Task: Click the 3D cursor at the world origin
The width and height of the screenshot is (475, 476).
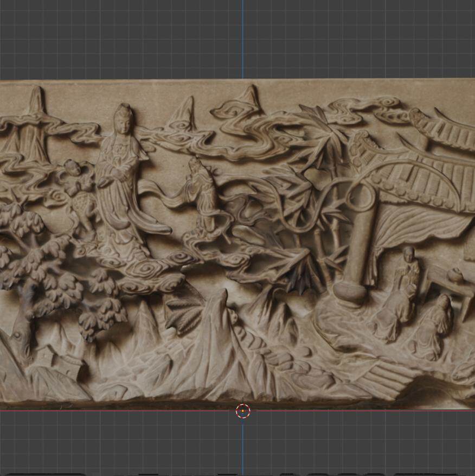Action: (243, 411)
